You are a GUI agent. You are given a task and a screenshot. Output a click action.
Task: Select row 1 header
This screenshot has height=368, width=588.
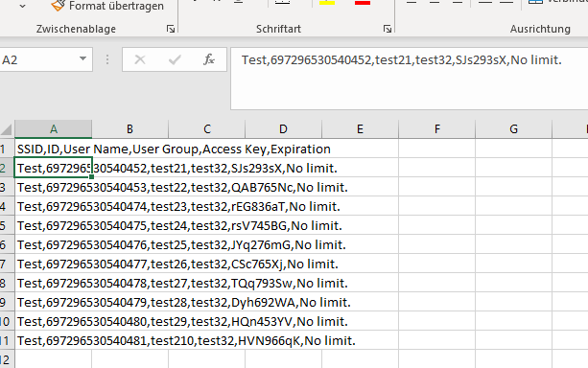coord(7,149)
